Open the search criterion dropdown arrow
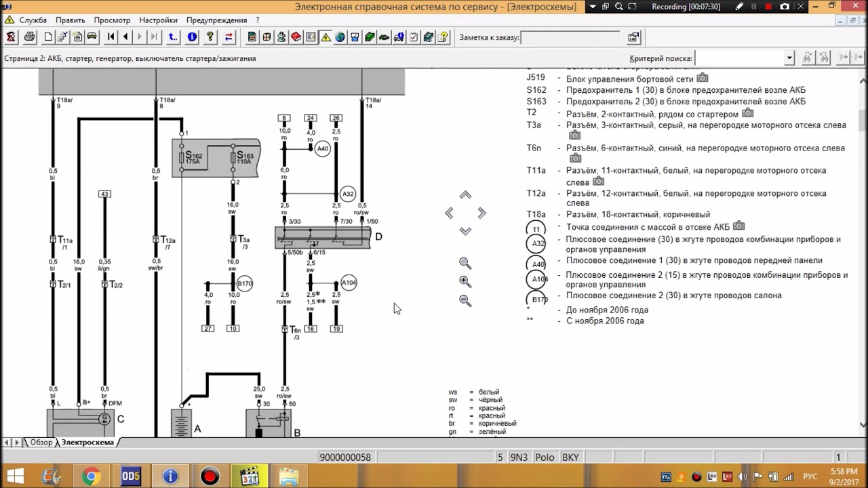The image size is (868, 488). (x=789, y=58)
